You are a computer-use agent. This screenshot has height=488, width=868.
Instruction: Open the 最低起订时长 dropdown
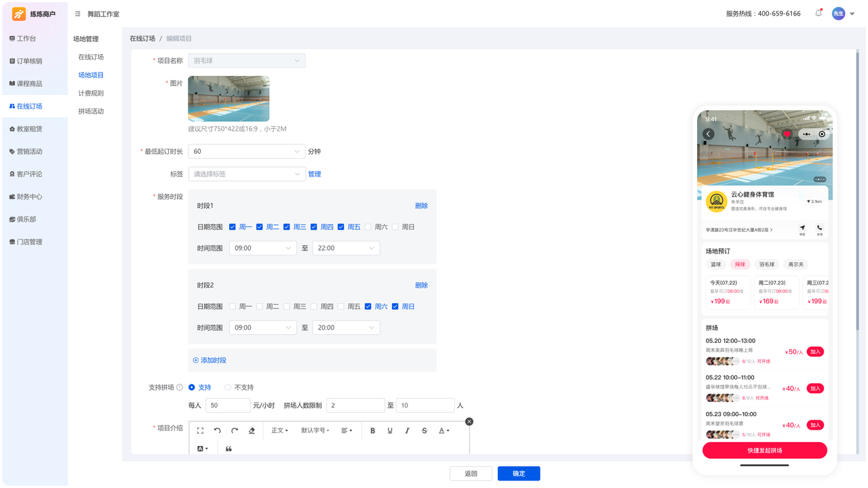247,151
